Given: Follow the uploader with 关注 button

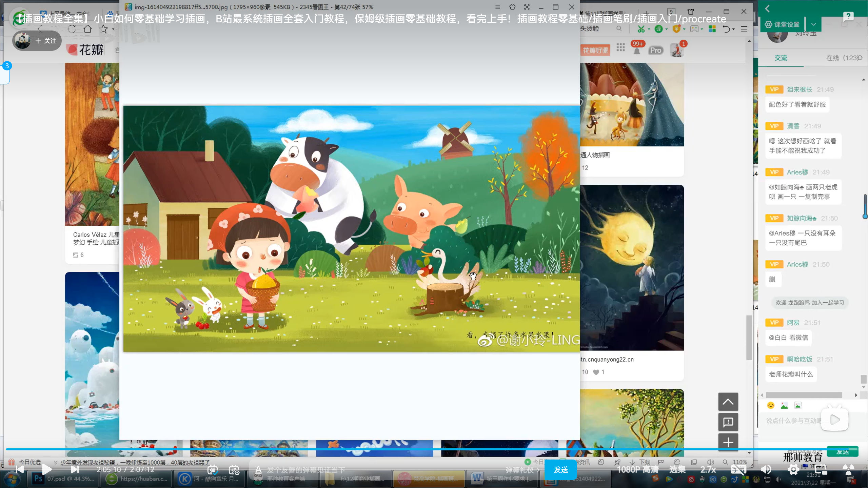Looking at the screenshot, I should [45, 41].
